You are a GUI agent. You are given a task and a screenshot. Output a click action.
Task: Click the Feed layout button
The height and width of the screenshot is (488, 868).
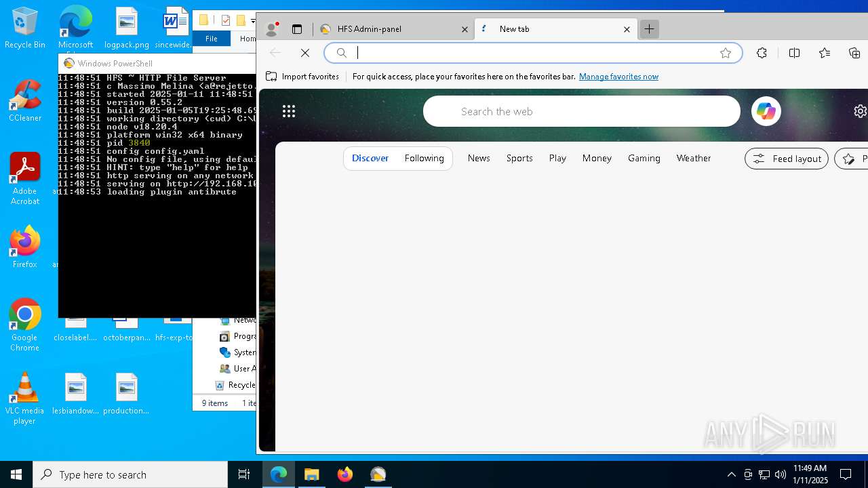coord(787,159)
